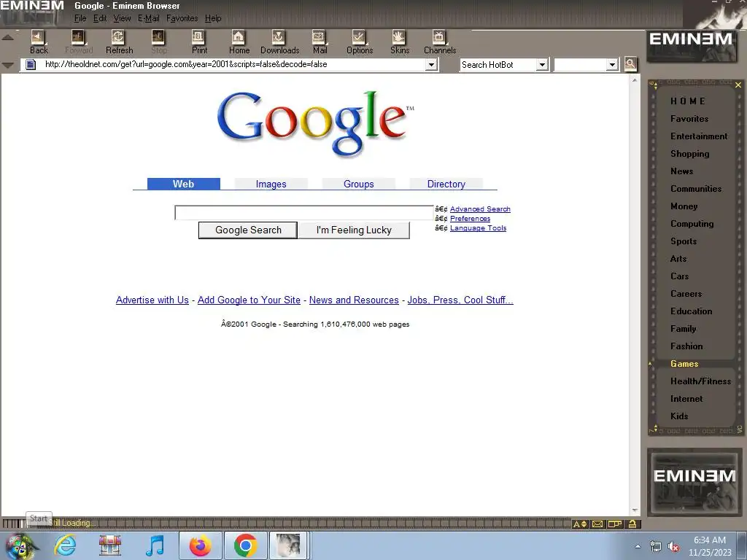Click into the Google search text box
Screen dimensions: 747x560
pyautogui.click(x=304, y=213)
